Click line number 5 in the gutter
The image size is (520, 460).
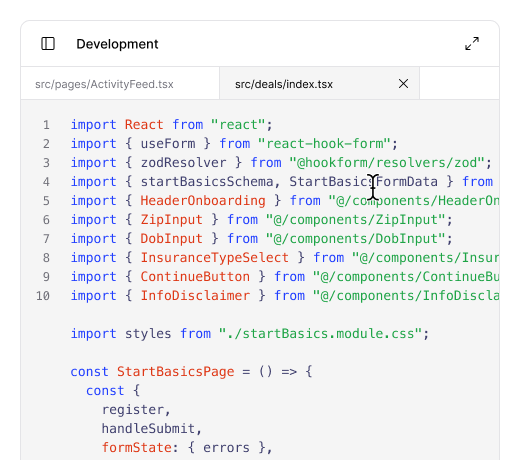pyautogui.click(x=46, y=201)
